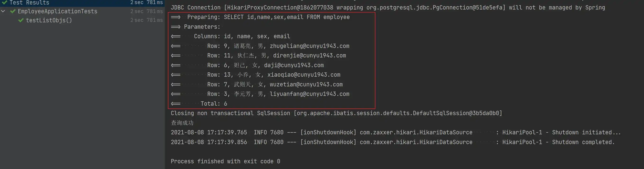Click the green checkmark beside EmployeeApplicationTests
The width and height of the screenshot is (644, 169).
click(13, 11)
